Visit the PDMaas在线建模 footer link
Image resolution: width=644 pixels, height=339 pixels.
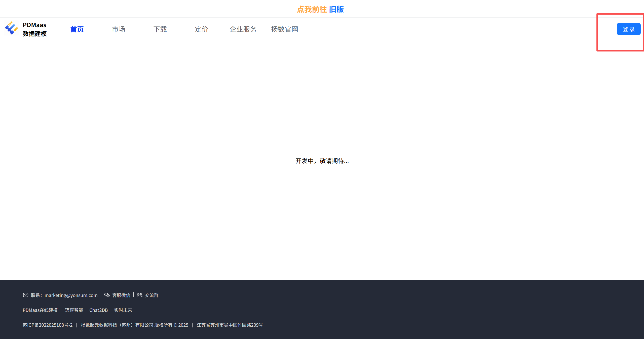(x=40, y=310)
